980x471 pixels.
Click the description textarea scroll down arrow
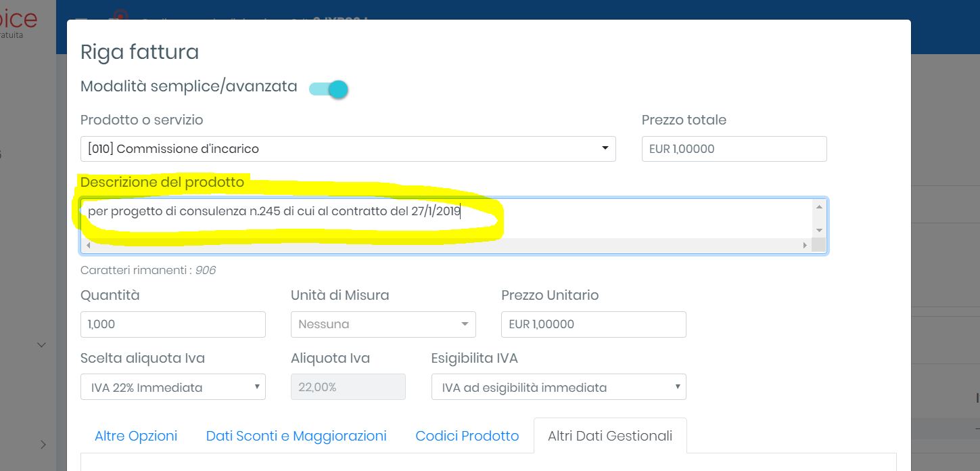819,231
